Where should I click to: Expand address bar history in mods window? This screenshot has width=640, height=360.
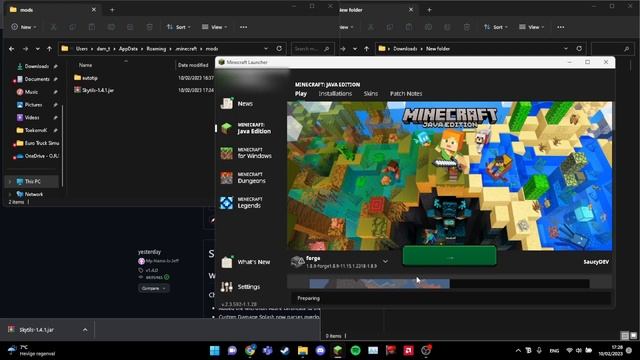coord(266,49)
